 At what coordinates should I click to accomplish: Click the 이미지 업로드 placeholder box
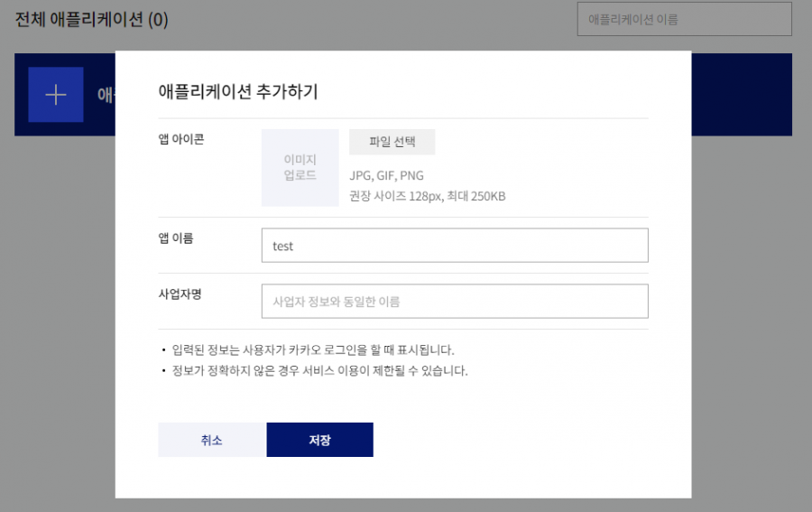click(x=300, y=168)
